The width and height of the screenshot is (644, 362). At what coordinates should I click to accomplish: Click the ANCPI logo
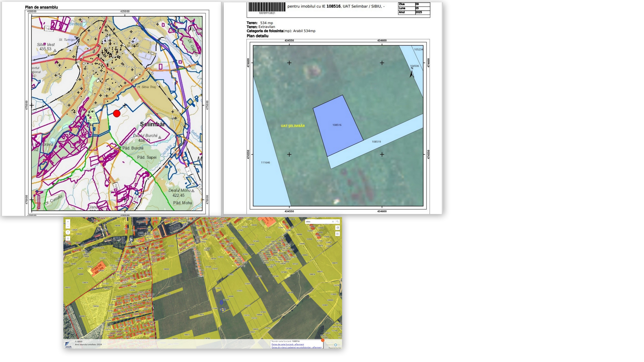click(x=68, y=345)
